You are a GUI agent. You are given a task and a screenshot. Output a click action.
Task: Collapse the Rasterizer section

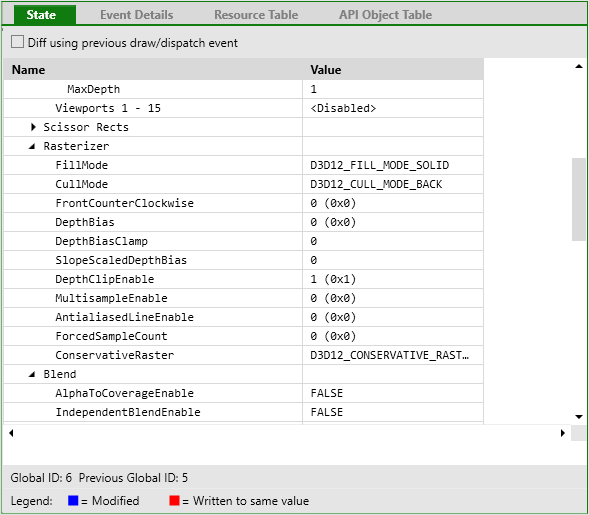(x=32, y=146)
